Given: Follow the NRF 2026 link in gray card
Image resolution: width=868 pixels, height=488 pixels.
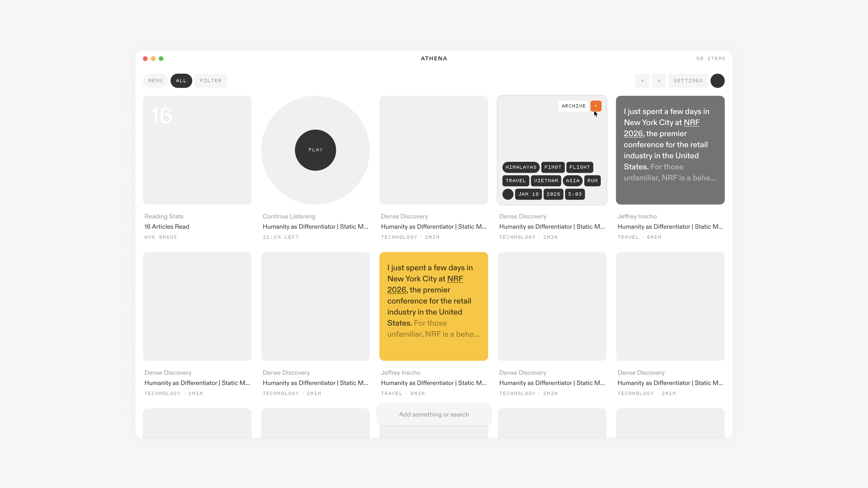Looking at the screenshot, I should coord(691,123).
